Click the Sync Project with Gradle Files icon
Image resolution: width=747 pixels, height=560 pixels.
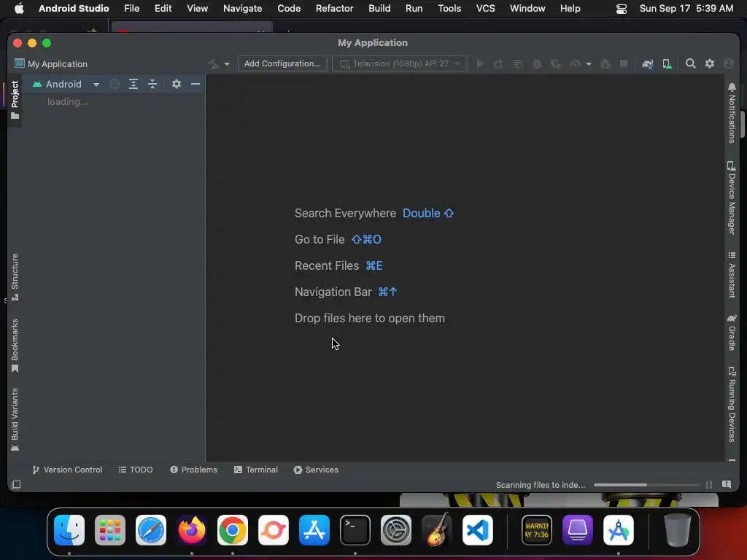pos(648,64)
